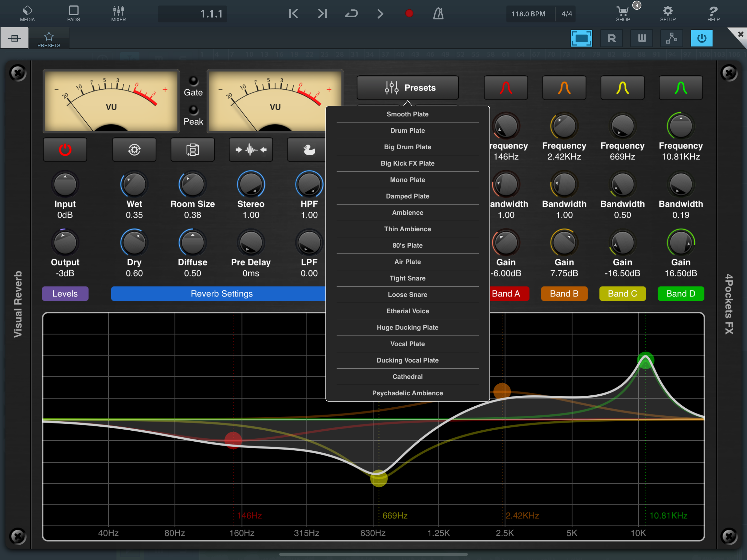This screenshot has width=747, height=560.
Task: Click the Pads icon
Action: [x=73, y=14]
